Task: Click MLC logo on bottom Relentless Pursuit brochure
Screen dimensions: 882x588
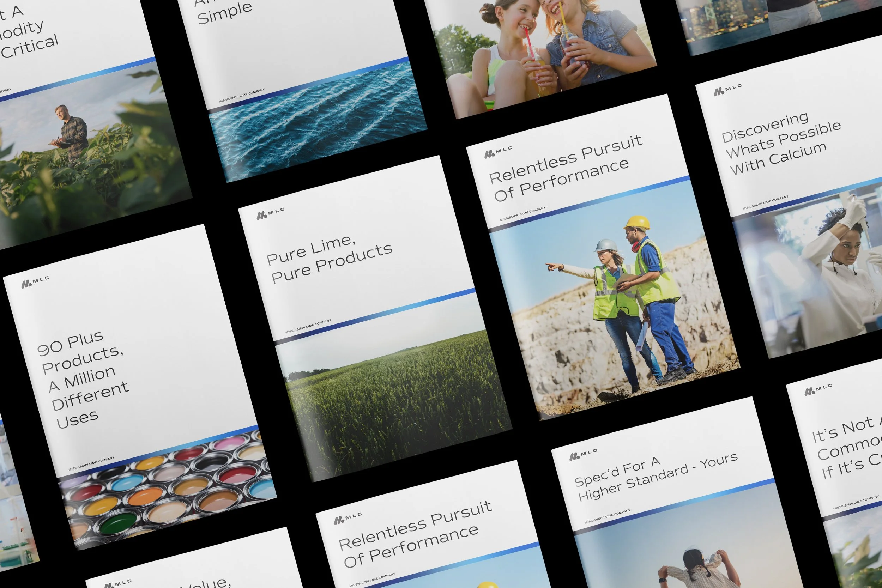Action: [348, 518]
